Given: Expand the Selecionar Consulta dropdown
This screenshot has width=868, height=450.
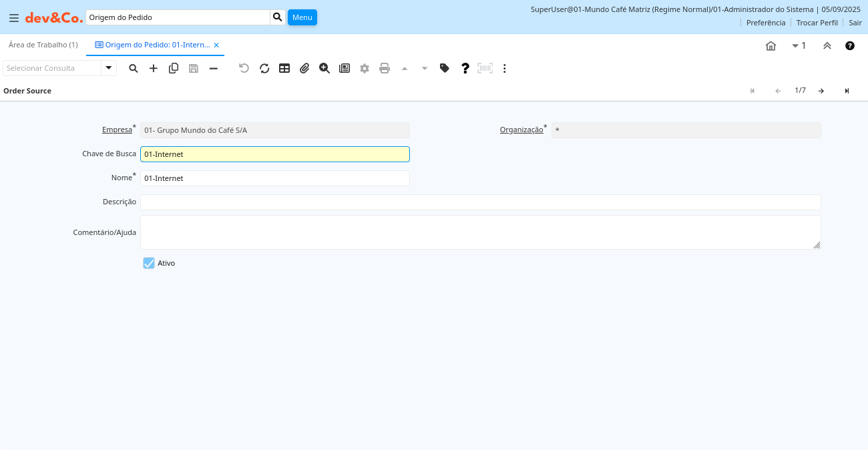Looking at the screenshot, I should coord(109,68).
